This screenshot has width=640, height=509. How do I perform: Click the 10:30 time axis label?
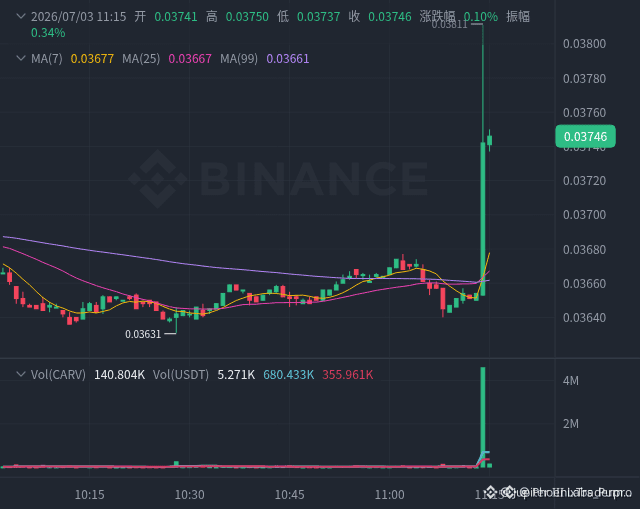pyautogui.click(x=189, y=495)
